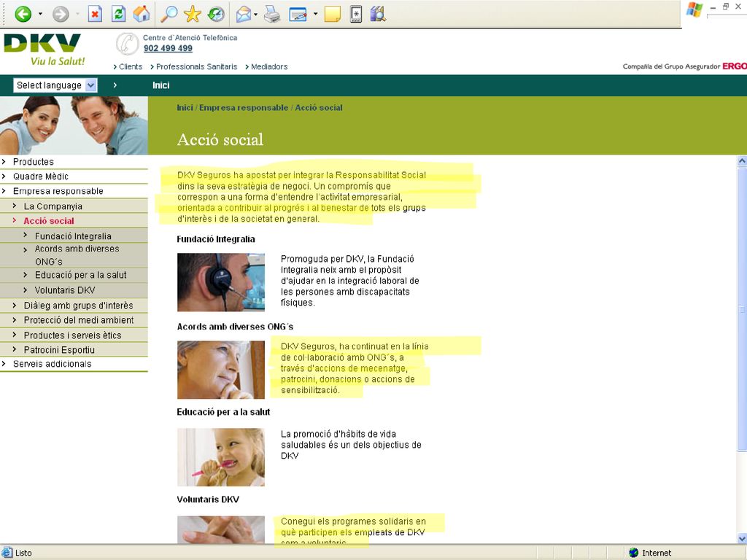Open History with the clock icon
Viewport: 747px width, 560px height.
coord(216,14)
